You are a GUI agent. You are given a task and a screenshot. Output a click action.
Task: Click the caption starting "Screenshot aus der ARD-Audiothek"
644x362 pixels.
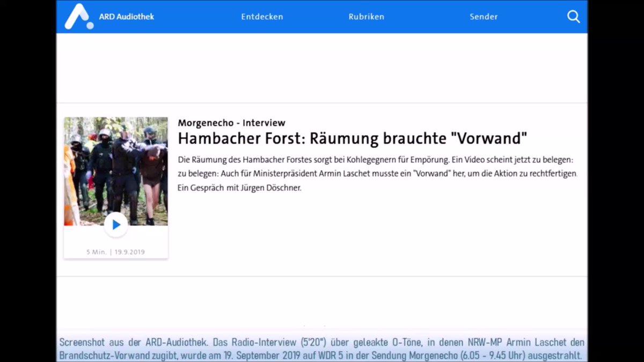pos(322,349)
